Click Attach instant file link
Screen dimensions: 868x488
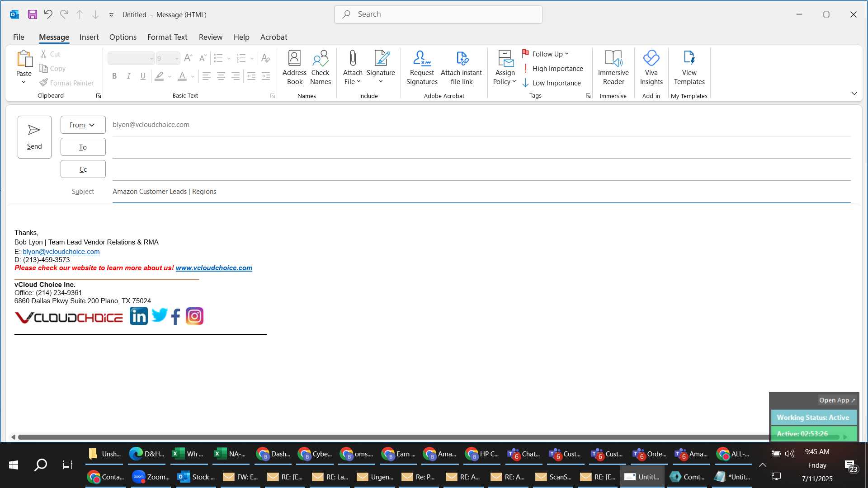tap(461, 67)
